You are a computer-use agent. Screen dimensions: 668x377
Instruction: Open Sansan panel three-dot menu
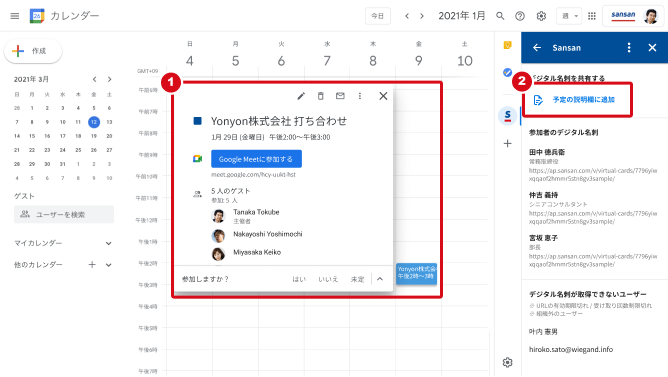(x=629, y=48)
